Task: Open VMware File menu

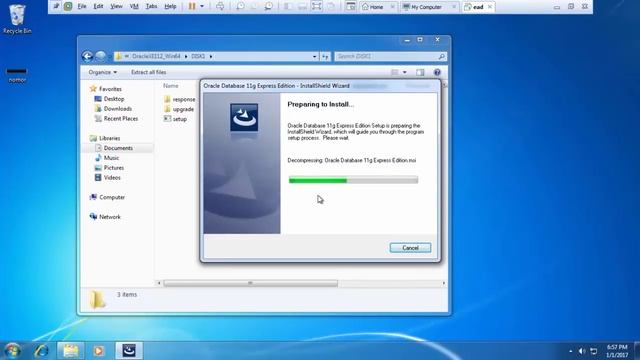Action: (x=82, y=7)
